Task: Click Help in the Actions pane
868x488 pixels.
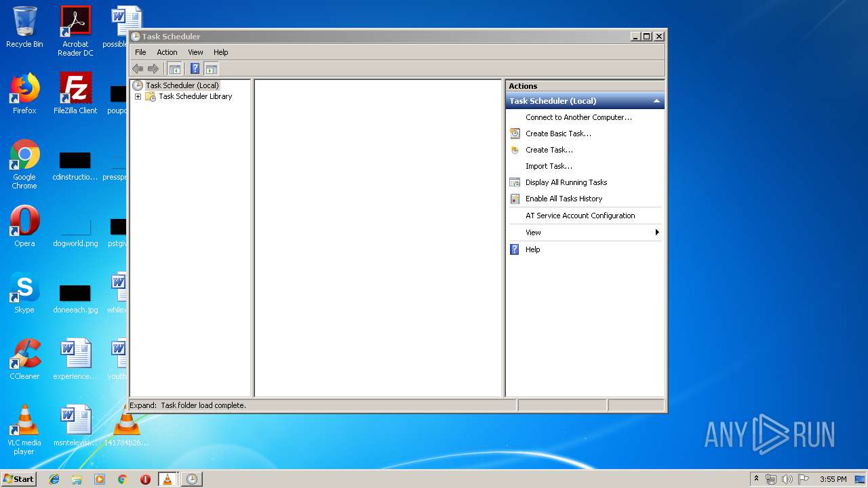Action: (533, 249)
